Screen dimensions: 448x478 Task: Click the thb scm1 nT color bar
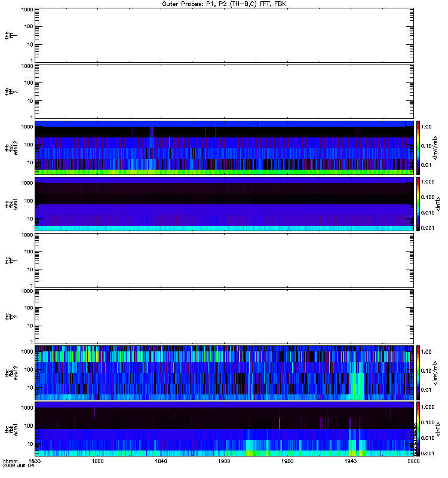pos(418,204)
